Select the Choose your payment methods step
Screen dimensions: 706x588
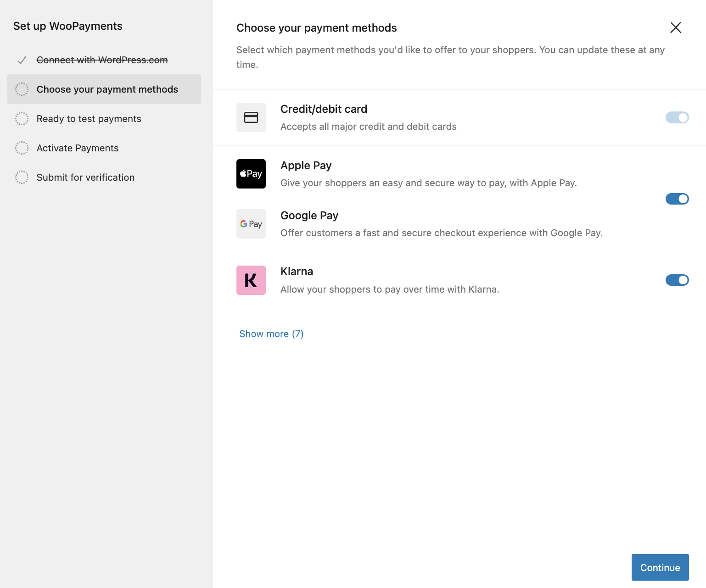tap(104, 89)
